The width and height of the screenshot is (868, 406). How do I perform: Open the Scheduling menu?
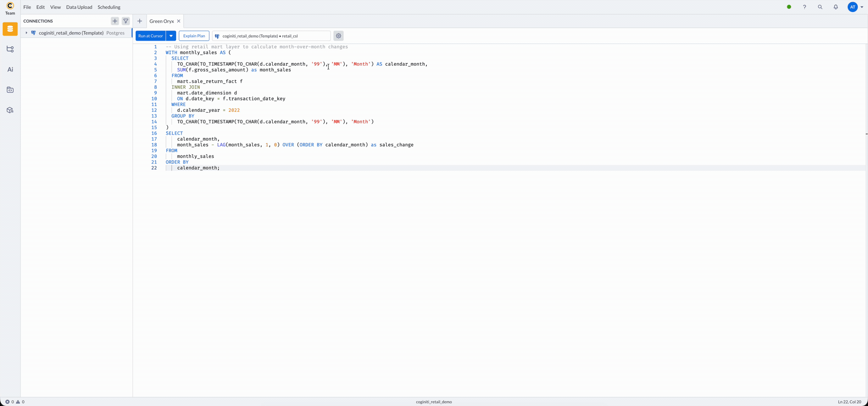point(109,7)
